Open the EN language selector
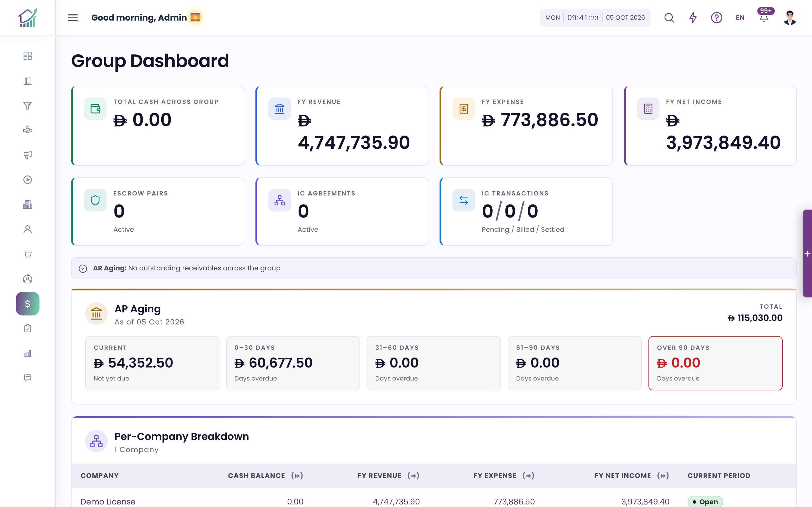The height and width of the screenshot is (507, 812). 740,18
